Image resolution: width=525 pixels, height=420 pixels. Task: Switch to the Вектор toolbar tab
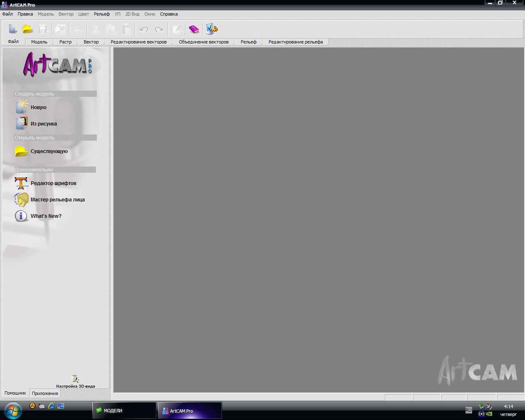click(x=91, y=42)
